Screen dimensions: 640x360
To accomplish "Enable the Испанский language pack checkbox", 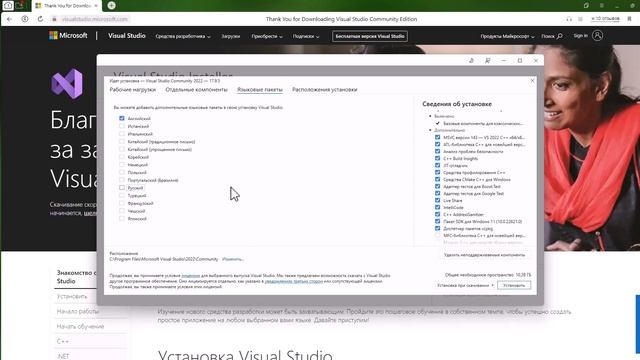I will (x=122, y=126).
